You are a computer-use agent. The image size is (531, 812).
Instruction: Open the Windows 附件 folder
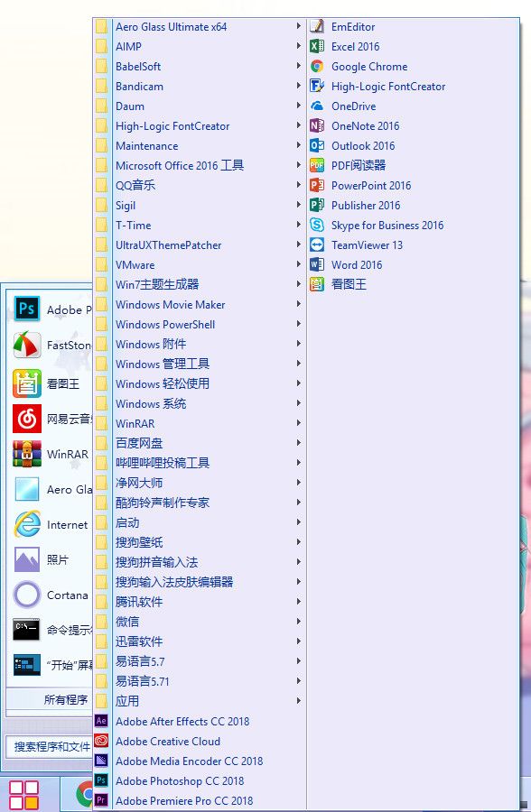pyautogui.click(x=200, y=344)
